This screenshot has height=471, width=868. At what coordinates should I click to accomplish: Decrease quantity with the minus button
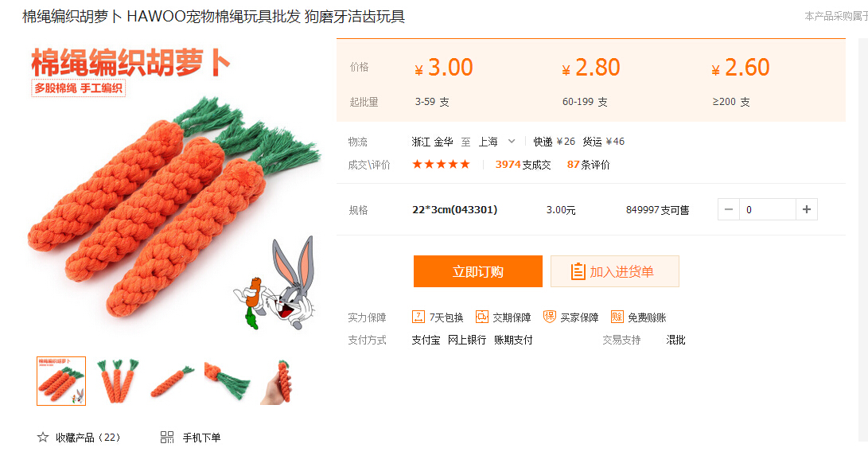click(x=729, y=209)
